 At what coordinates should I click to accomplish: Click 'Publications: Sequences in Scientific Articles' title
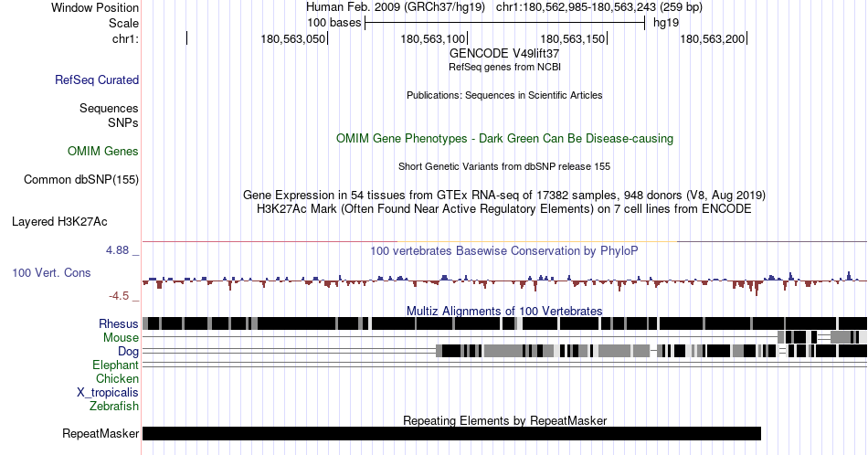pos(504,95)
